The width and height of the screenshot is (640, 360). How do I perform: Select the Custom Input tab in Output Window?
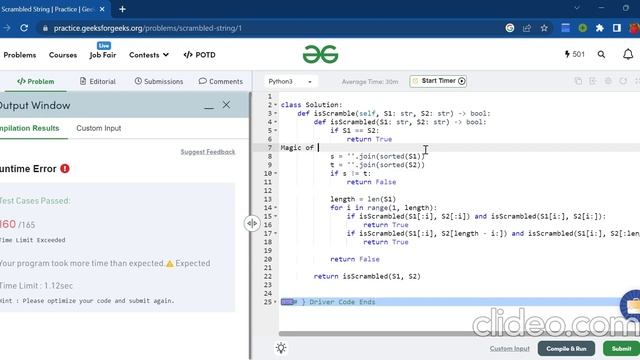point(99,128)
